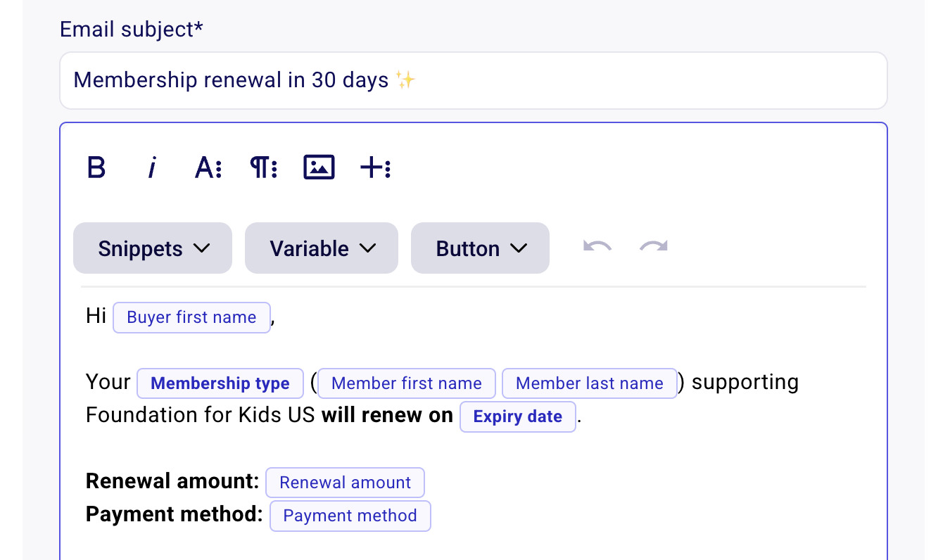This screenshot has width=950, height=560.
Task: Open the plus insert-more menu
Action: pyautogui.click(x=375, y=168)
